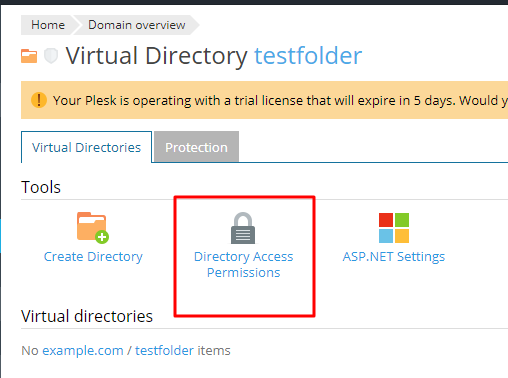The width and height of the screenshot is (508, 378).
Task: Go to Home in the breadcrumb
Action: (48, 25)
